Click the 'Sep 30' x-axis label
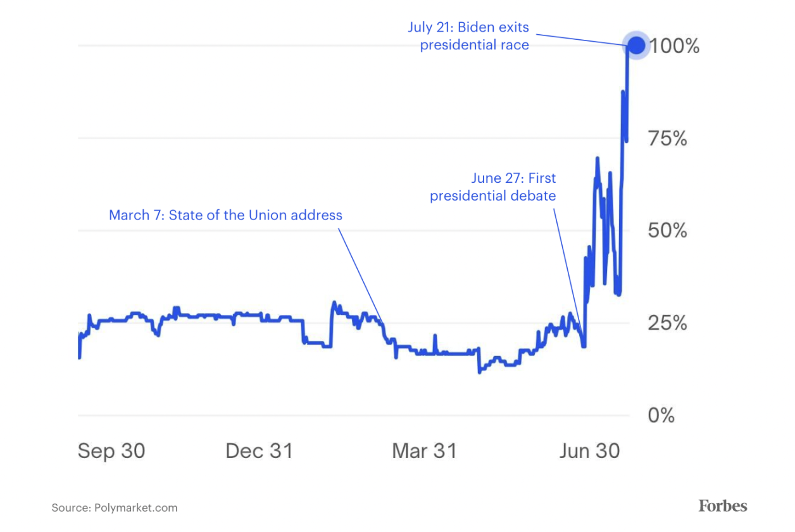Viewport: 795px width, 532px height. 111,451
